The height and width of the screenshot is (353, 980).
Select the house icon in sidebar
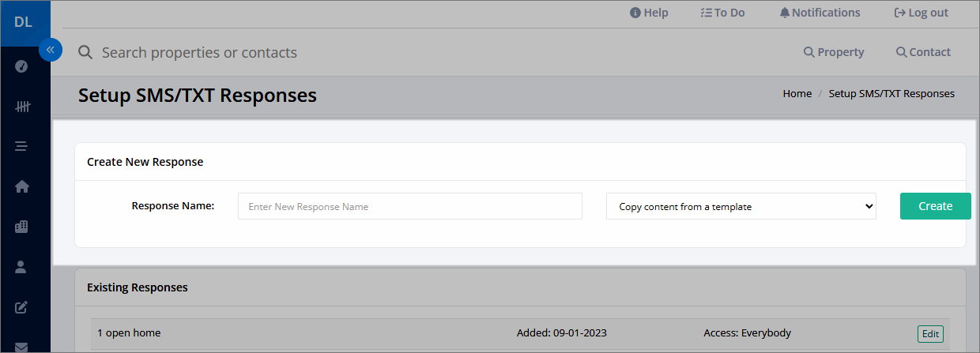(22, 186)
